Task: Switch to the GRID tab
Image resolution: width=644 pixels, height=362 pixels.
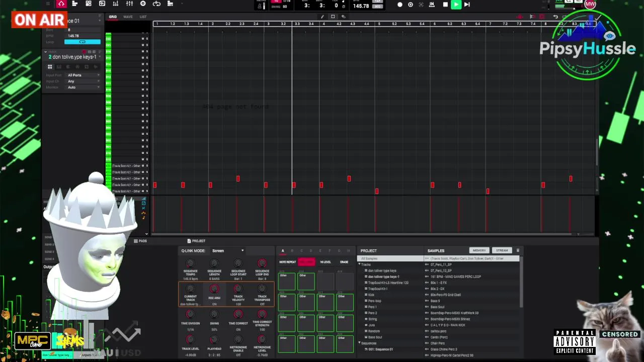Action: point(113,17)
